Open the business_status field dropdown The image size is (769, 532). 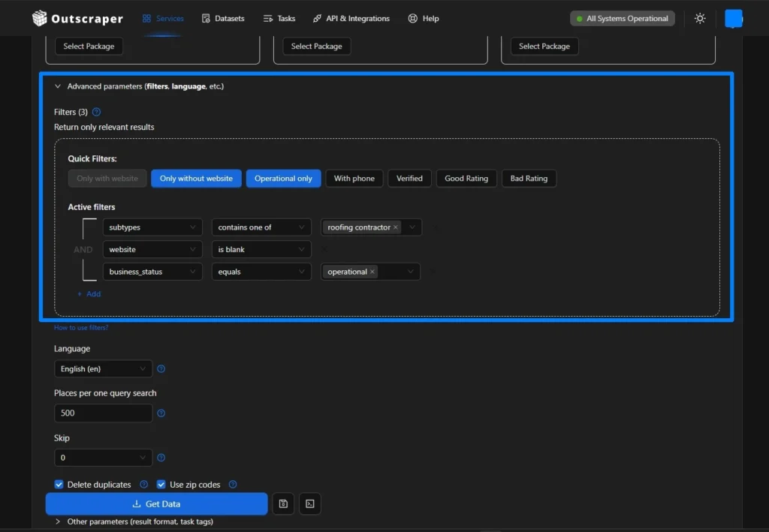pyautogui.click(x=152, y=272)
